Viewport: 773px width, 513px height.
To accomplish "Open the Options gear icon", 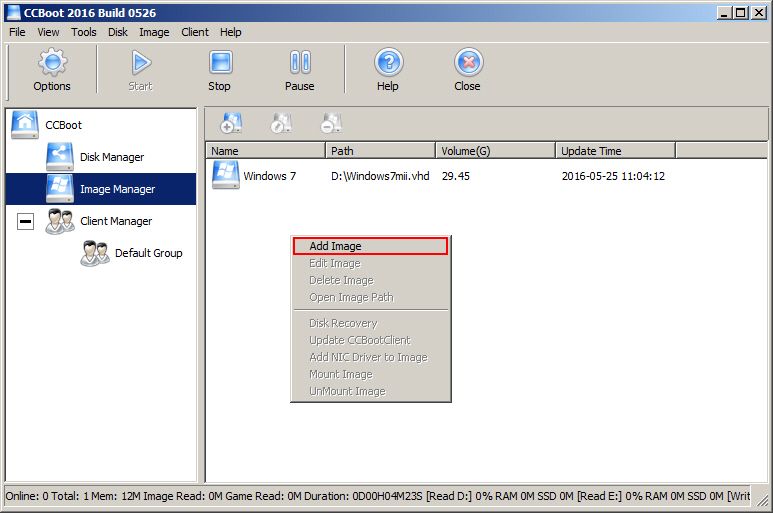I will [x=52, y=62].
